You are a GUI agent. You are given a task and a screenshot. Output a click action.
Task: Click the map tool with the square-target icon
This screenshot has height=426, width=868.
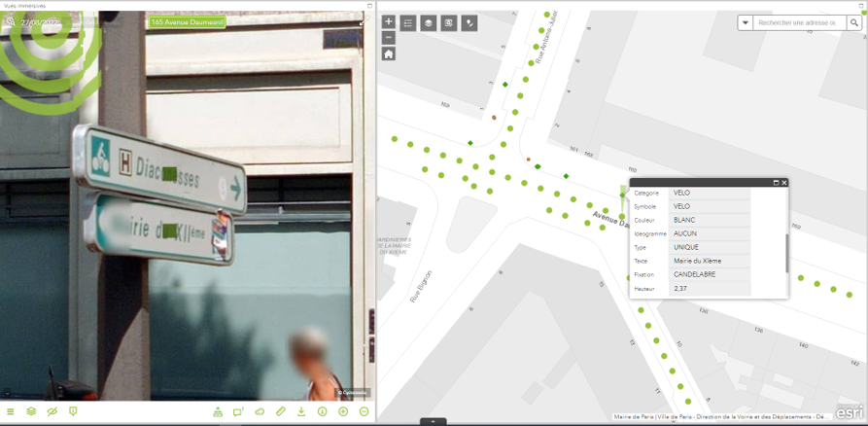click(449, 22)
